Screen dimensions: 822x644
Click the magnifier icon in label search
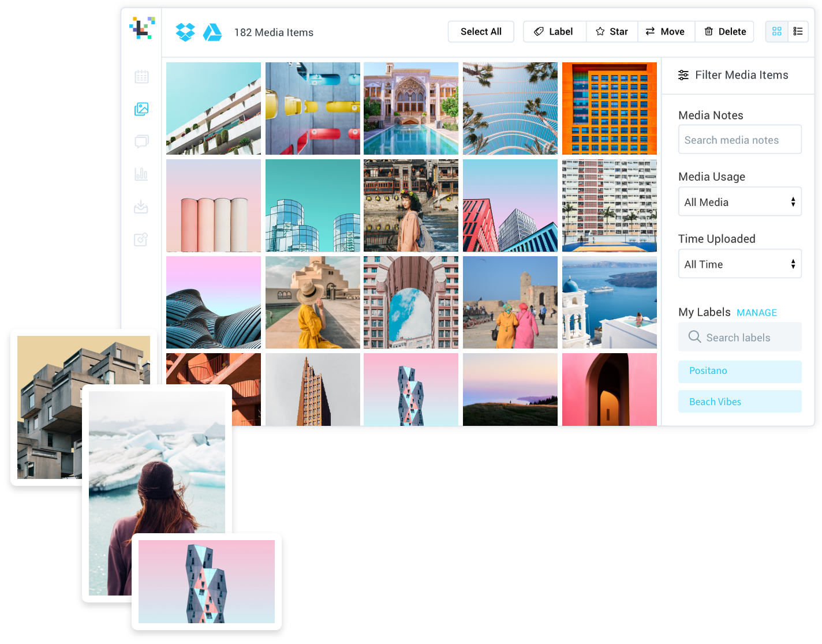(x=694, y=336)
